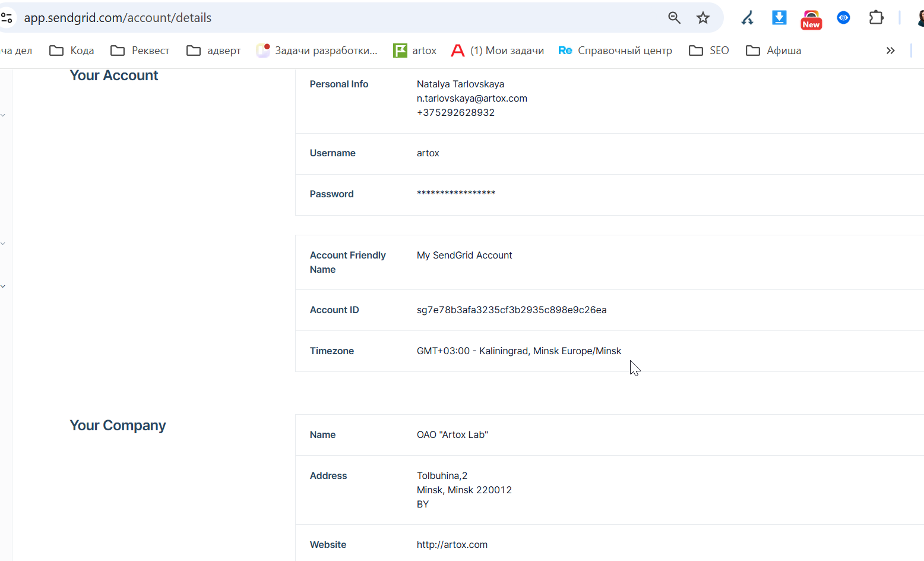Open the Справочный центр bookmark
This screenshot has height=561, width=924.
(615, 51)
